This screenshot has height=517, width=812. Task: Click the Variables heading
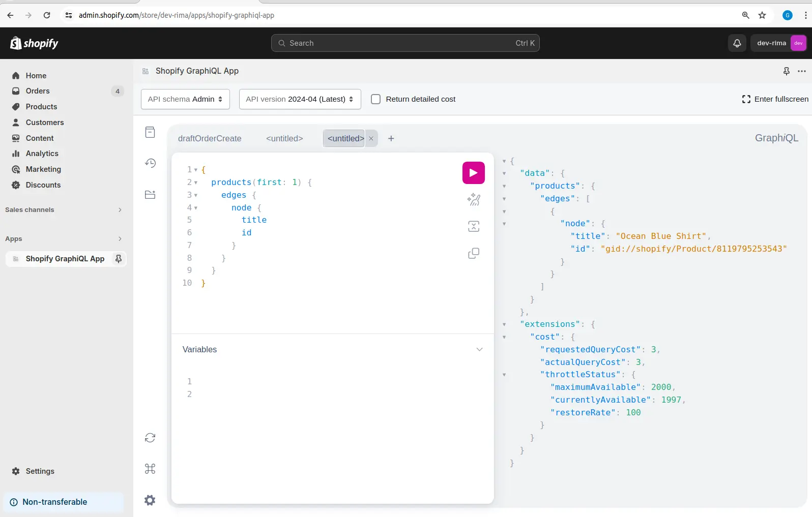[x=199, y=350]
